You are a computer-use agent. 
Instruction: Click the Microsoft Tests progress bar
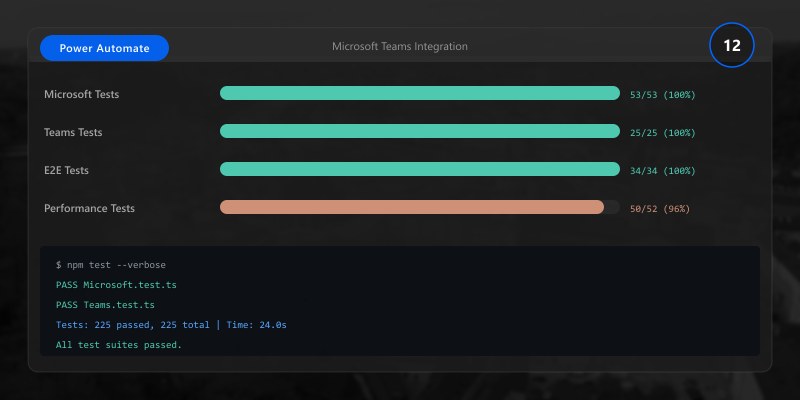(420, 93)
